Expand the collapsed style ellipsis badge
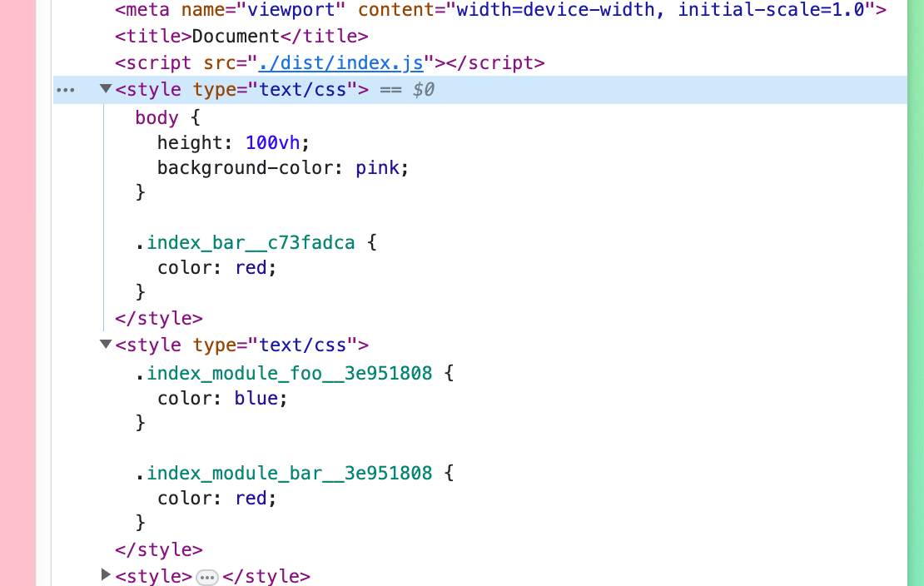 (207, 577)
